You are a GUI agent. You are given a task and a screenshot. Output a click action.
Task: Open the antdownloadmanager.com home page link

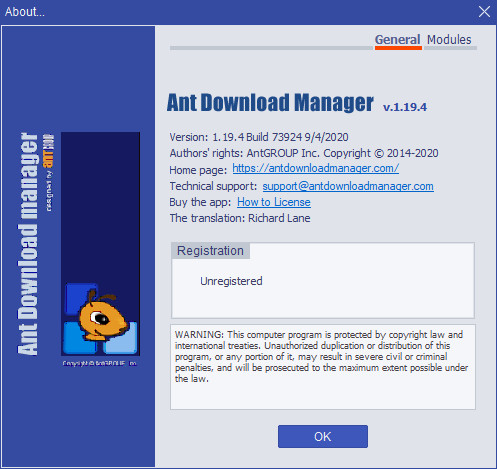click(315, 168)
